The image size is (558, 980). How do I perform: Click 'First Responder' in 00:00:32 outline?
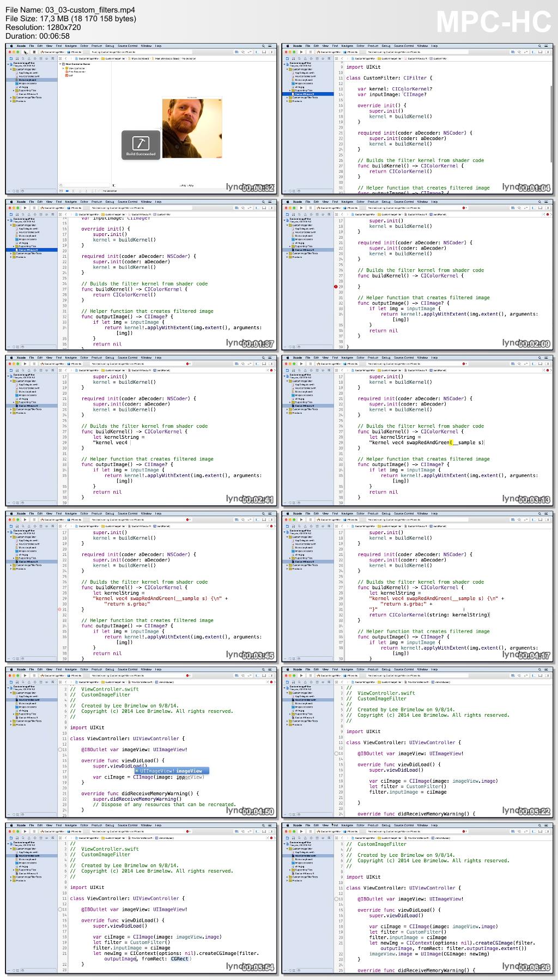click(77, 72)
